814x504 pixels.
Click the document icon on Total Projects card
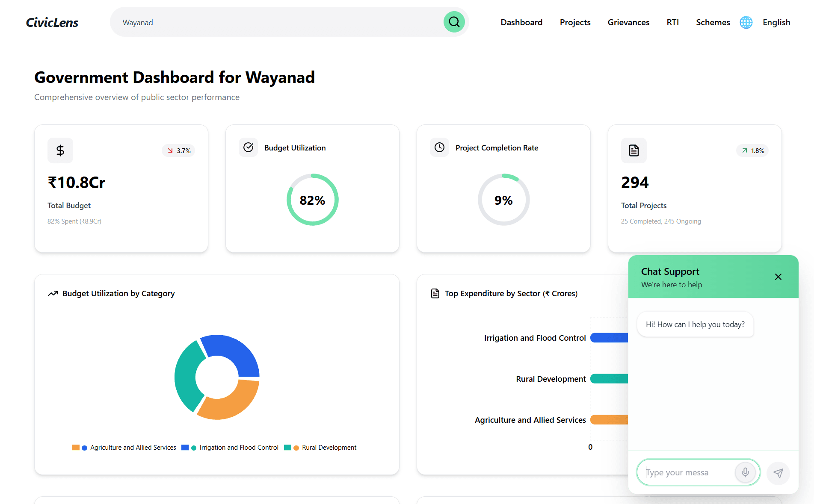633,150
